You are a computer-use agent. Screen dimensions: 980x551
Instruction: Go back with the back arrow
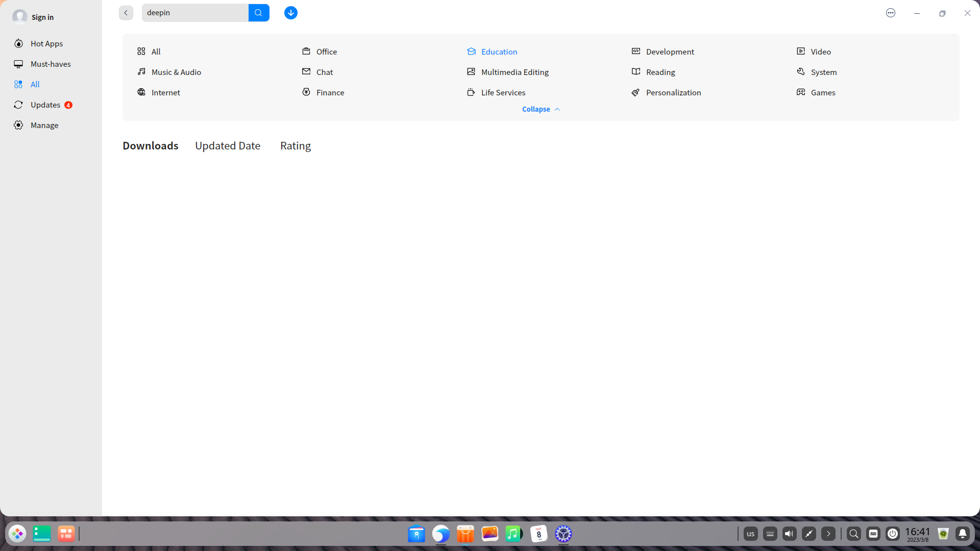coord(126,13)
